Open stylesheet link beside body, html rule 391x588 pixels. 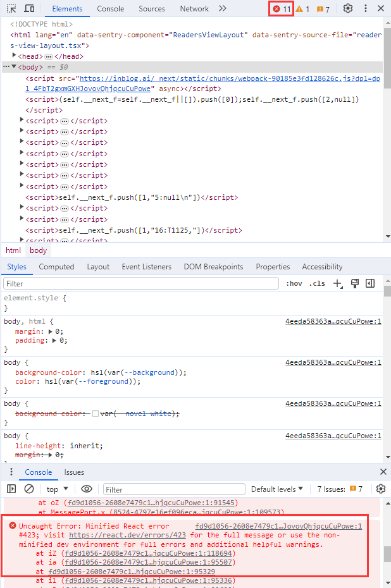(333, 321)
